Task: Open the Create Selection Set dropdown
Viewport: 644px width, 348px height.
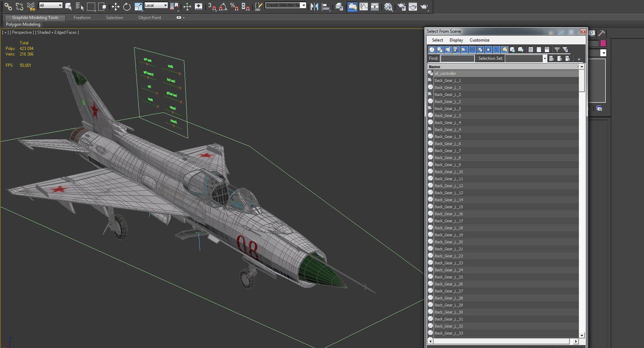Action: 285,5
